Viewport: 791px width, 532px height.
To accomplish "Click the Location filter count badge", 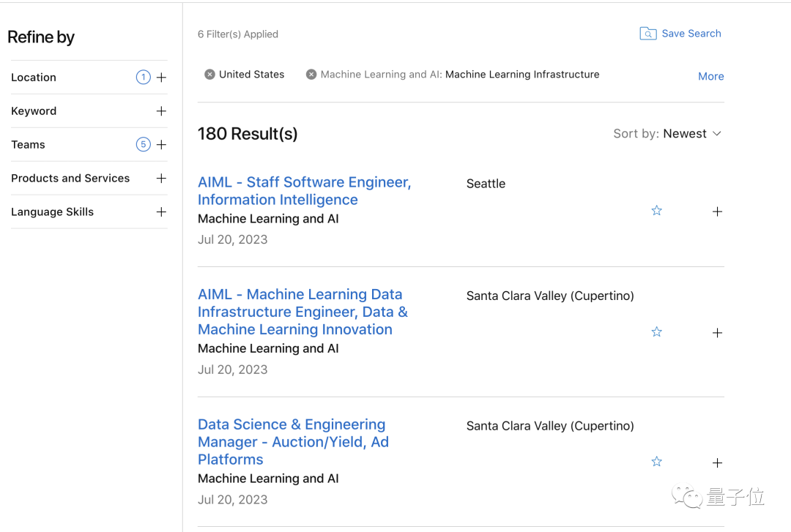I will (x=143, y=78).
